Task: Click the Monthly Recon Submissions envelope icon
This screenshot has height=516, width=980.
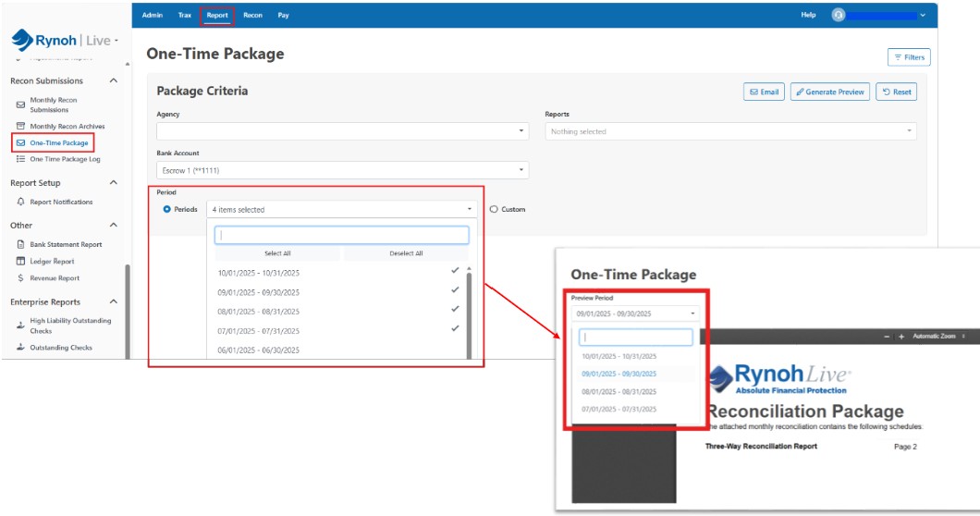Action: tap(20, 104)
